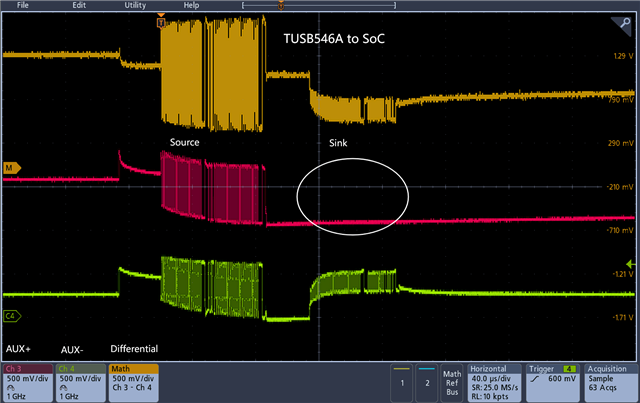Click the trigger source 4 indicator
This screenshot has width=640, height=403.
[x=569, y=369]
